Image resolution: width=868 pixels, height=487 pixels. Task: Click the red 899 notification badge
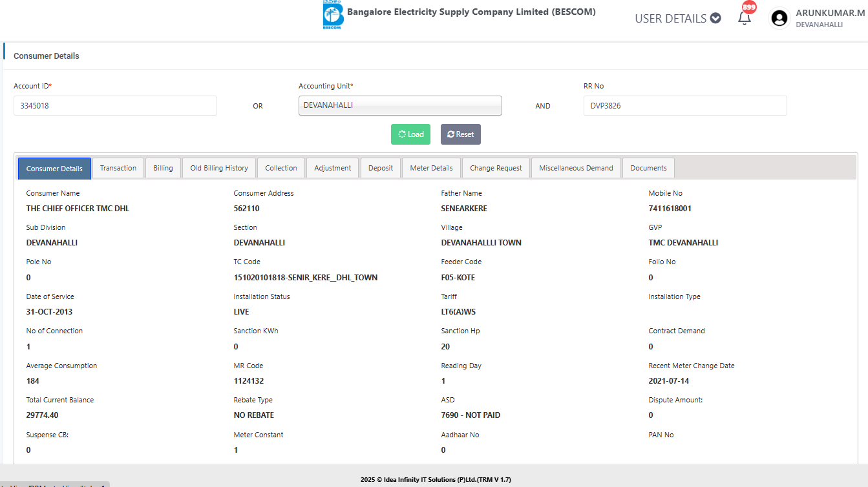click(x=749, y=7)
